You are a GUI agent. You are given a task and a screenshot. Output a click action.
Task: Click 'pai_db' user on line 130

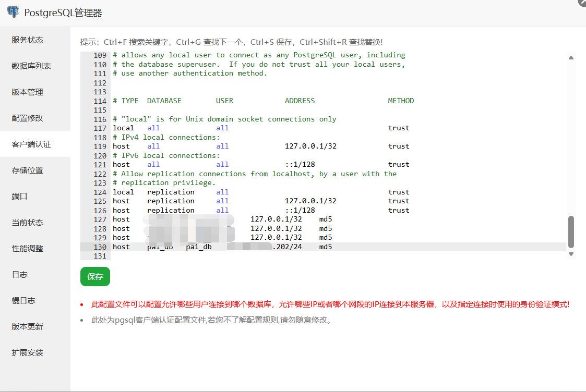(x=199, y=247)
